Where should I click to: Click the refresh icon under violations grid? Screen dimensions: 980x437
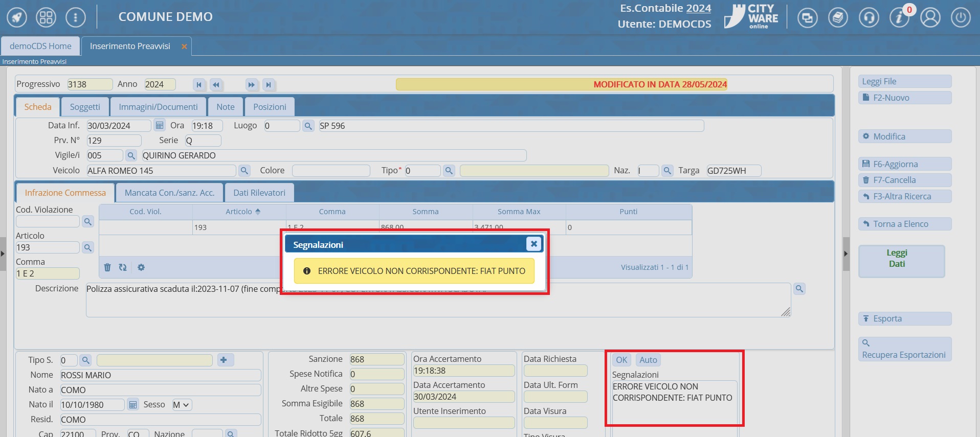click(123, 267)
